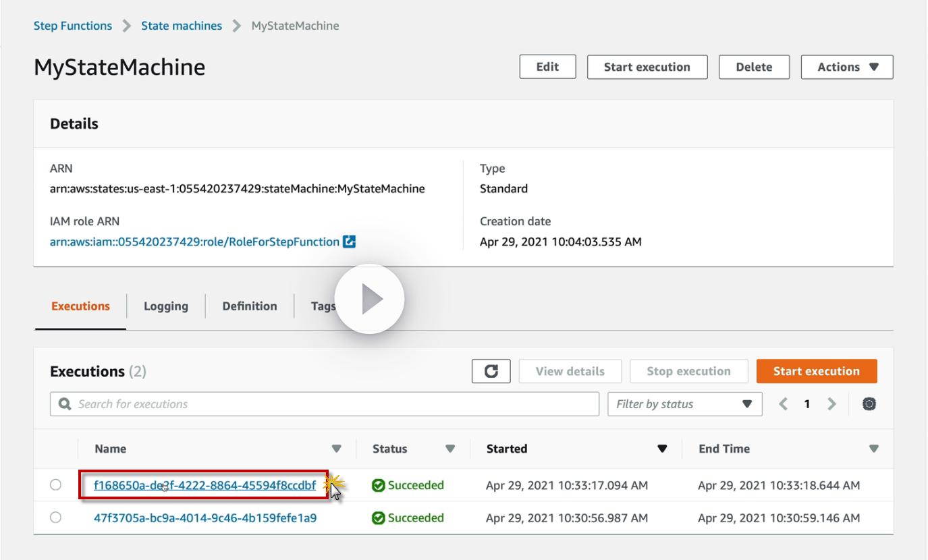Switch to the Executions tab
The width and height of the screenshot is (928, 560).
coord(80,306)
